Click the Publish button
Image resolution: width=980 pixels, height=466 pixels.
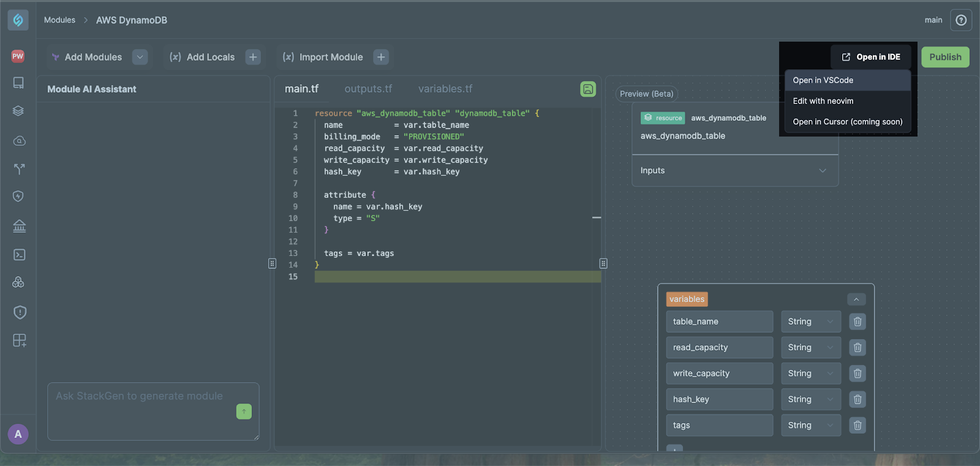tap(945, 57)
